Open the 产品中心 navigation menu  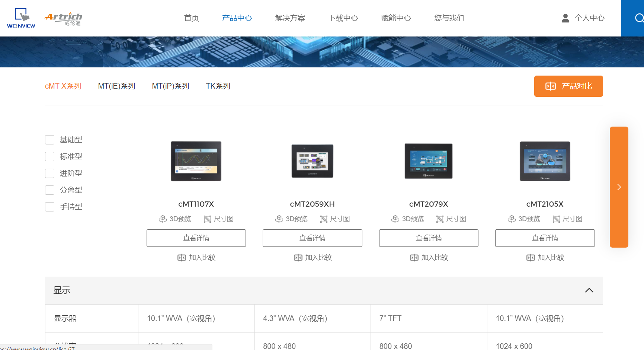pyautogui.click(x=237, y=18)
